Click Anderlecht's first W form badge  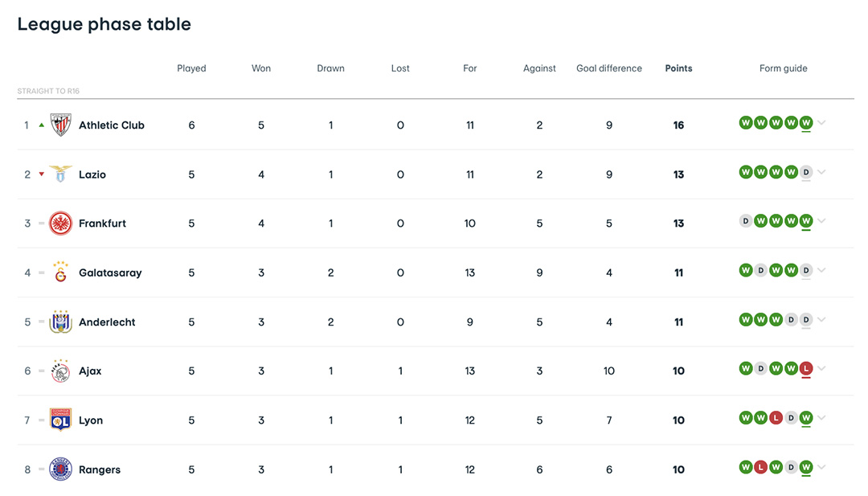pyautogui.click(x=746, y=319)
